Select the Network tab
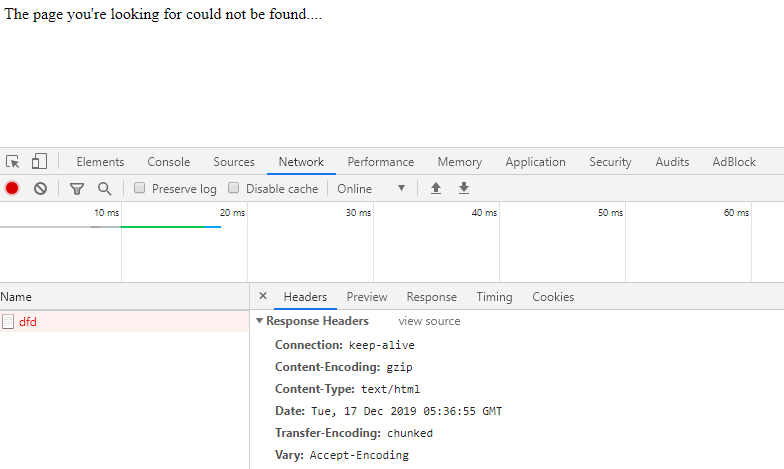784x469 pixels. click(301, 162)
